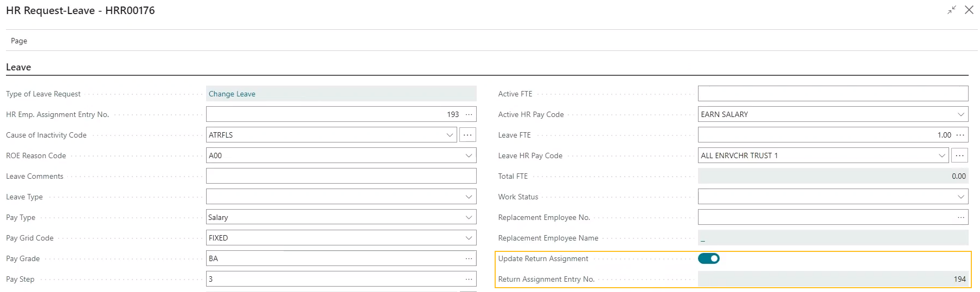Click ellipsis button beside Cause of Inactivity Code
Image resolution: width=980 pixels, height=292 pixels.
coord(467,135)
